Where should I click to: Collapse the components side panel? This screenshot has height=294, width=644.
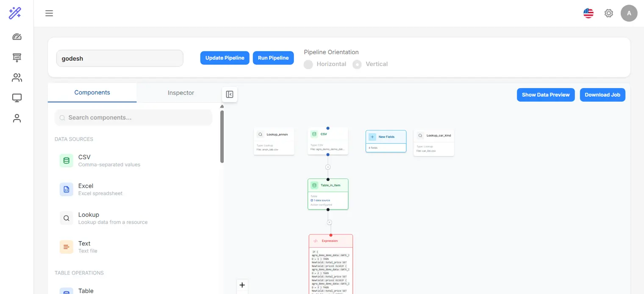pos(229,94)
